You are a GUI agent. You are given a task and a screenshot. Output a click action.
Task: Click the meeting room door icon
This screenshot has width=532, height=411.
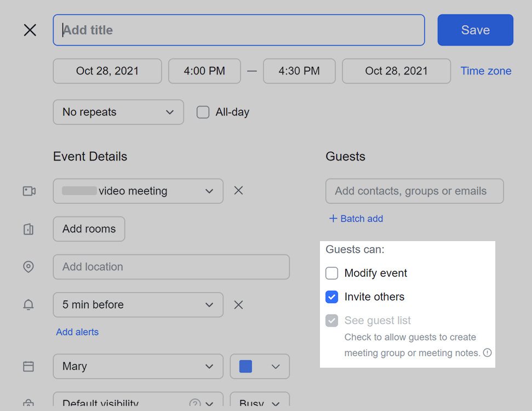click(x=28, y=229)
